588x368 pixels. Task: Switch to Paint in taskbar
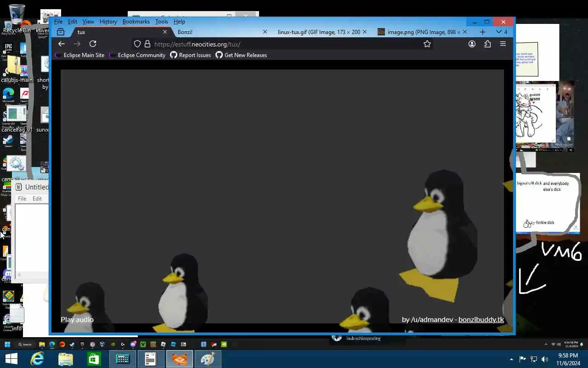point(208,359)
